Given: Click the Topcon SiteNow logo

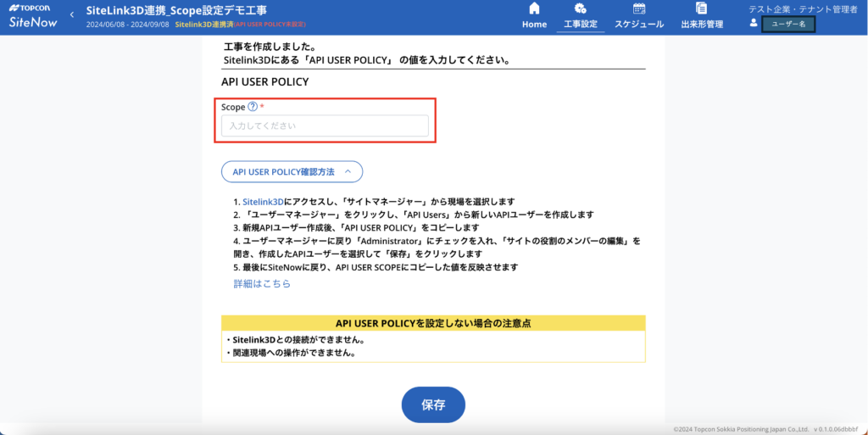Looking at the screenshot, I should pos(32,17).
